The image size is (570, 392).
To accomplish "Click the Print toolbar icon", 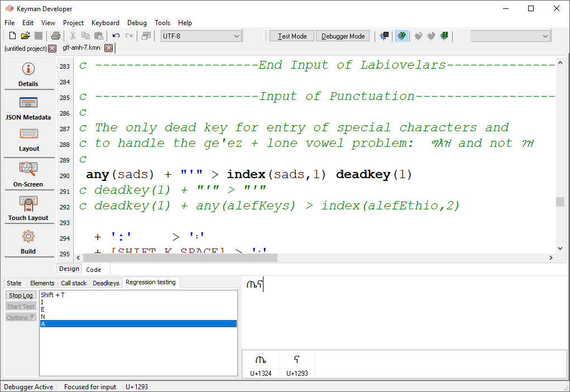I will point(56,36).
